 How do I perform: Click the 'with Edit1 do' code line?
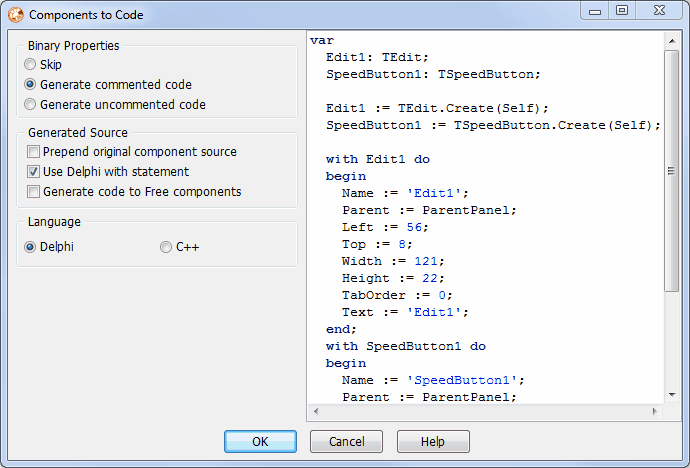tap(377, 159)
